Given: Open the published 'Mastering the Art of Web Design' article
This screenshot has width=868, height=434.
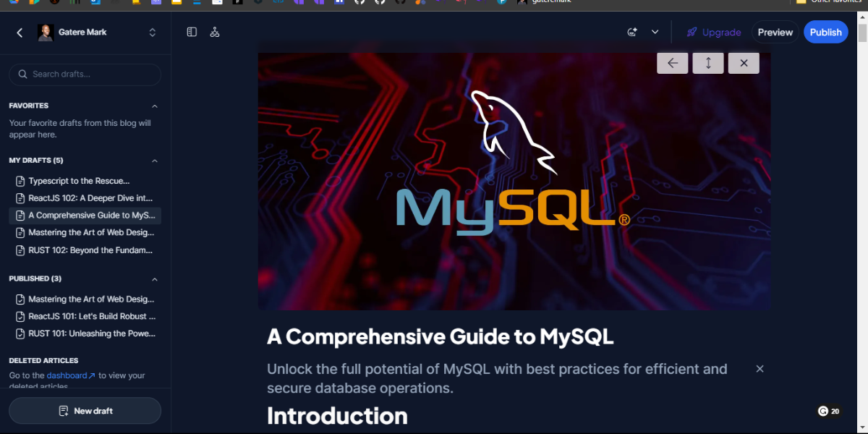Looking at the screenshot, I should (x=85, y=299).
